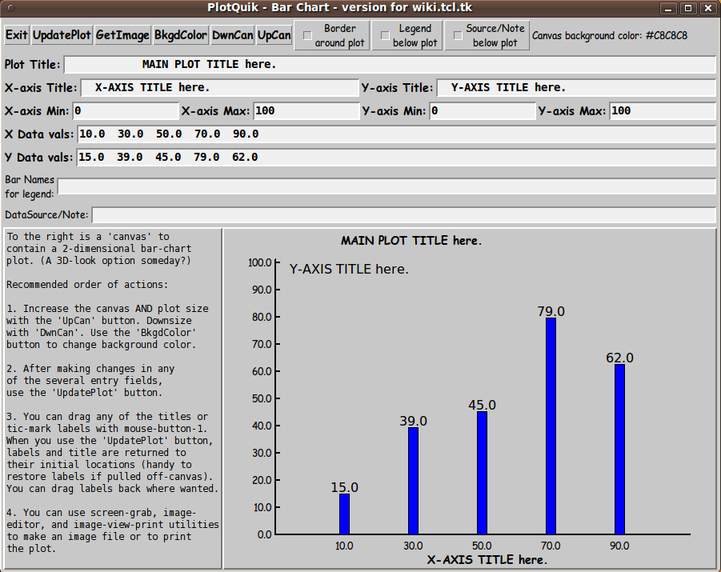Image resolution: width=721 pixels, height=572 pixels.
Task: Maximize the PlotQuik window
Action: coord(688,8)
